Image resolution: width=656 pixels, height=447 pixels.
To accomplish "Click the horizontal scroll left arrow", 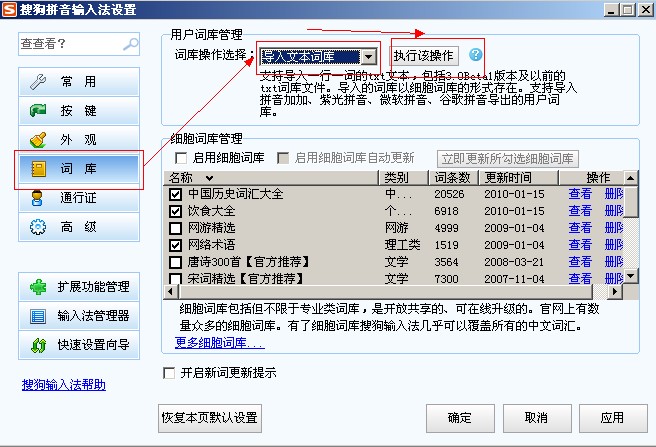I will [171, 292].
